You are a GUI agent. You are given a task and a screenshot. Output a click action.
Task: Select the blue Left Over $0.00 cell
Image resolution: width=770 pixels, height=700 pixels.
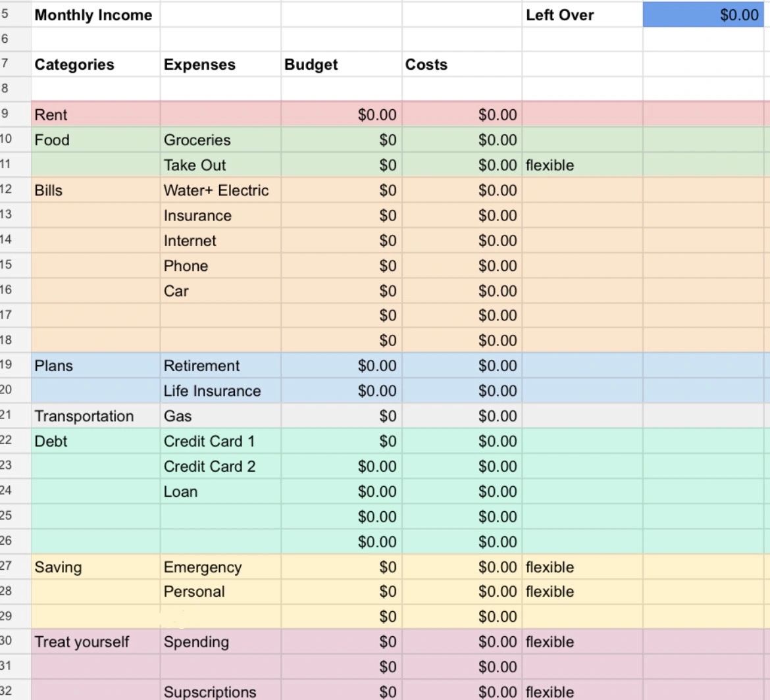[x=704, y=14]
